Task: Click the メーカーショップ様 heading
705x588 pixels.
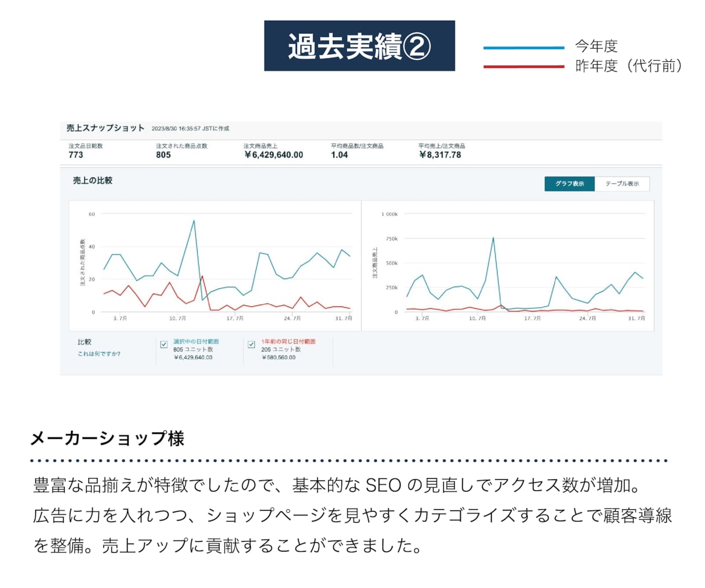Action: (x=107, y=438)
